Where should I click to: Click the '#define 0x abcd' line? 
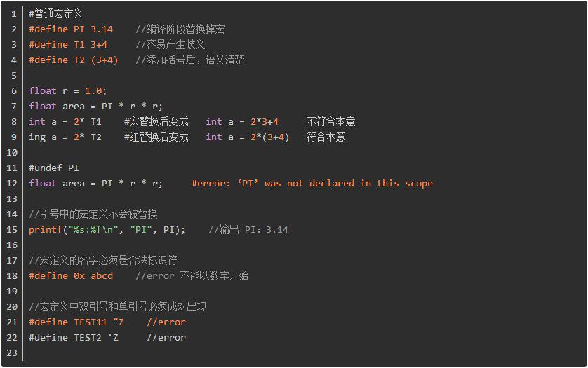tap(71, 275)
